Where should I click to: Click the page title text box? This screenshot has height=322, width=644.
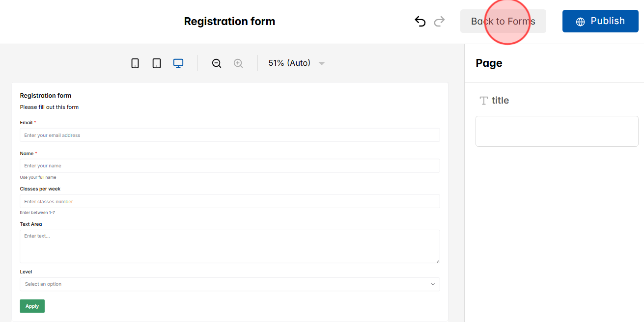coord(557,131)
